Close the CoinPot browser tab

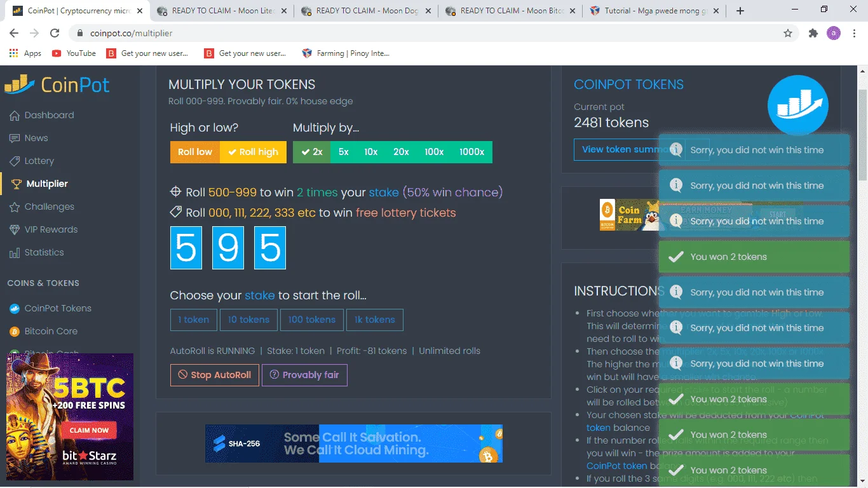point(140,11)
